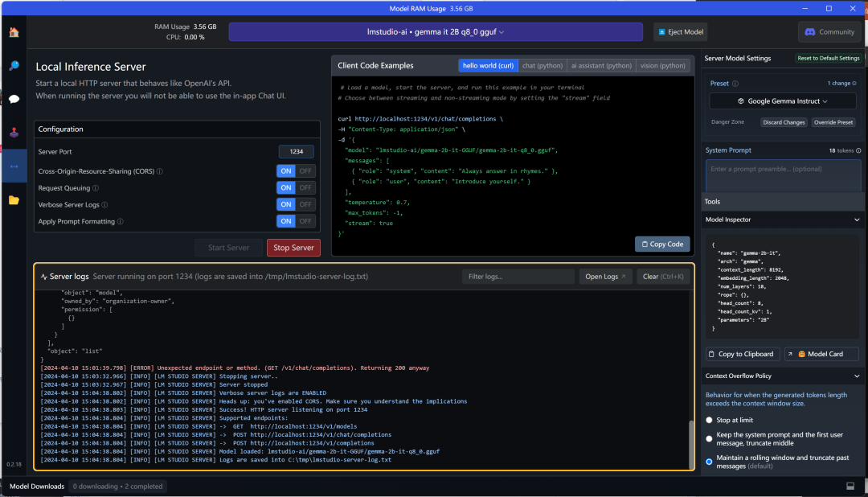This screenshot has height=497, width=868.
Task: Click the System Prompt tokens info icon
Action: pos(858,150)
